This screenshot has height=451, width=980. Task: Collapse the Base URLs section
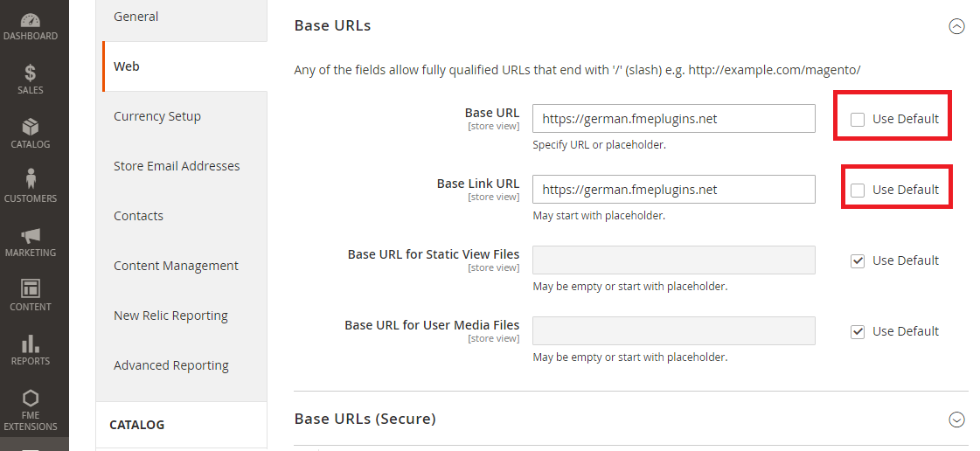(956, 26)
